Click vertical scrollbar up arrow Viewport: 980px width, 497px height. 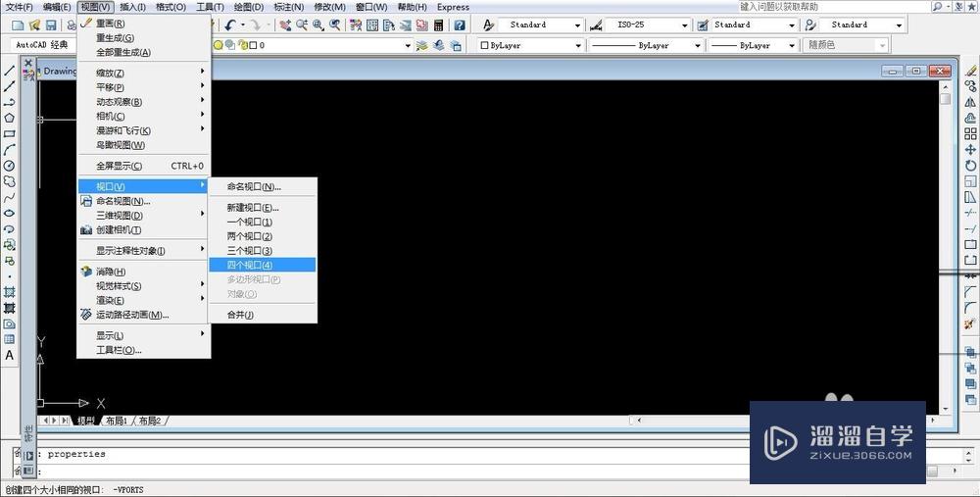pyautogui.click(x=945, y=87)
